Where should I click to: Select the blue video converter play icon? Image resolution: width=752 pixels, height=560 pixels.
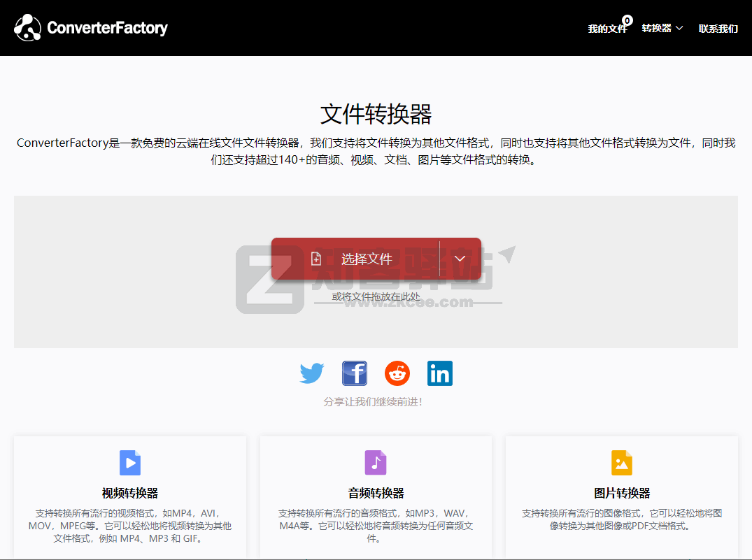point(129,462)
